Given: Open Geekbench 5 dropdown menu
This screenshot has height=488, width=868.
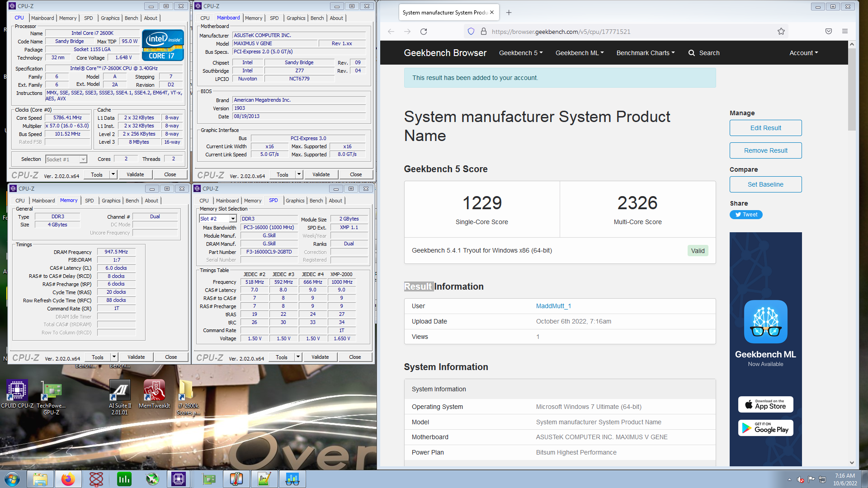Looking at the screenshot, I should (521, 53).
